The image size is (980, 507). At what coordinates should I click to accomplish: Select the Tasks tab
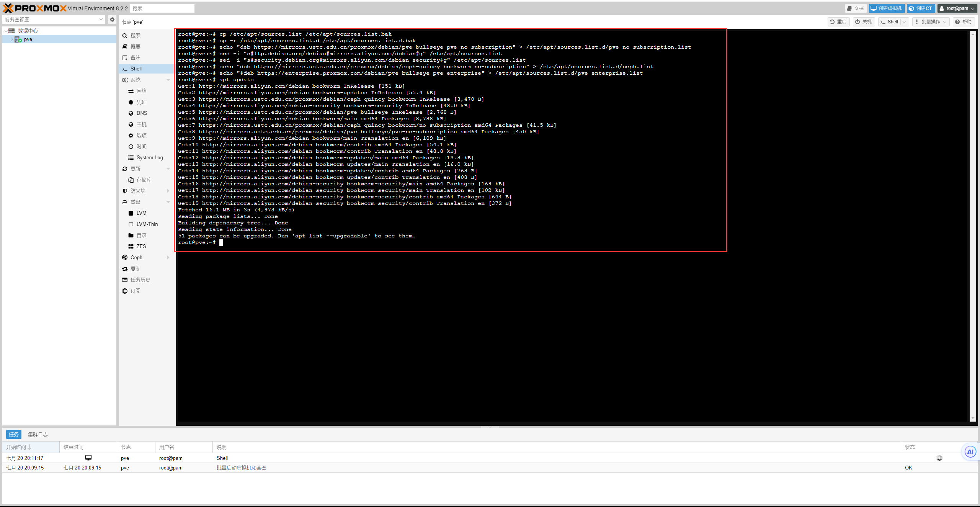click(x=13, y=434)
